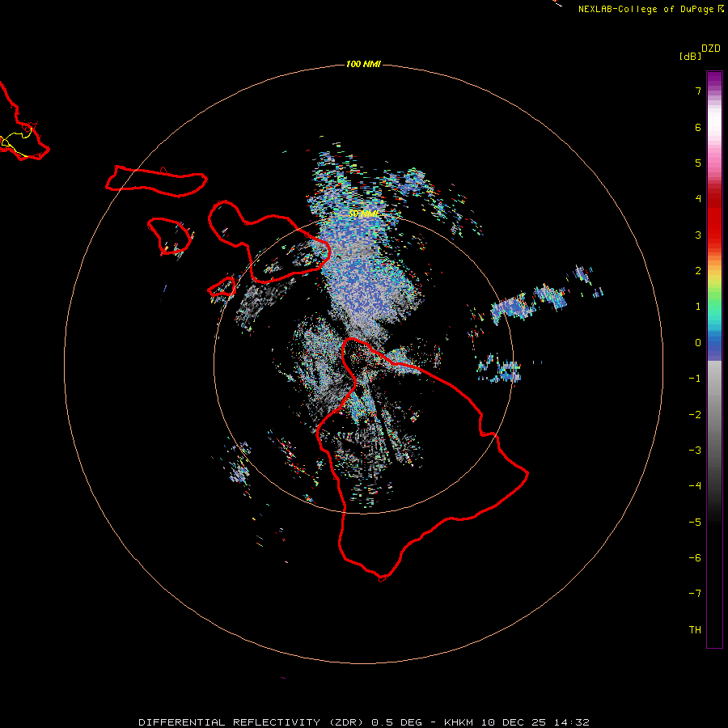Screen dimensions: 728x728
Task: Click the purple top of the color bar
Action: [714, 79]
